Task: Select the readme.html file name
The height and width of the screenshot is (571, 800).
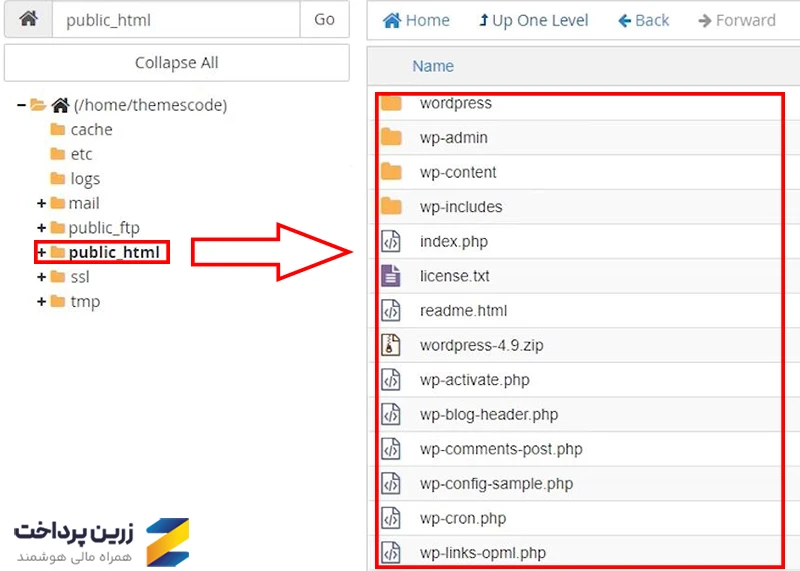Action: click(x=463, y=311)
